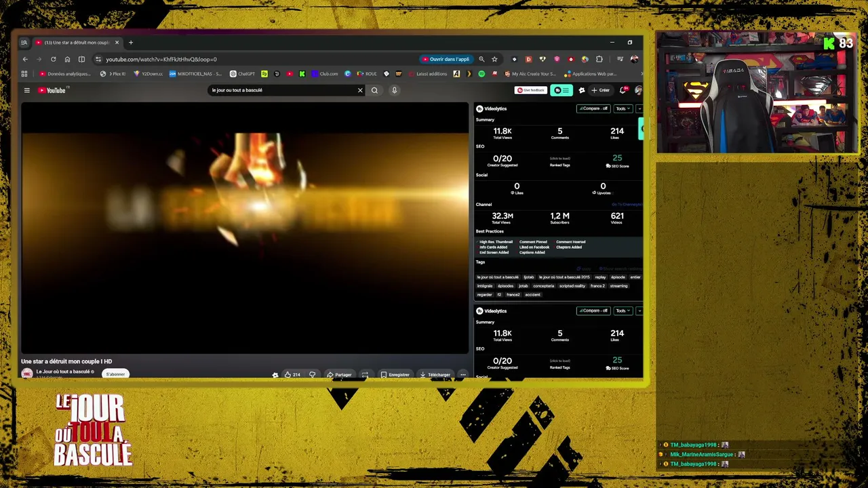868x488 pixels.
Task: Click the Le Jour où tout a basculé channel name
Action: point(63,371)
